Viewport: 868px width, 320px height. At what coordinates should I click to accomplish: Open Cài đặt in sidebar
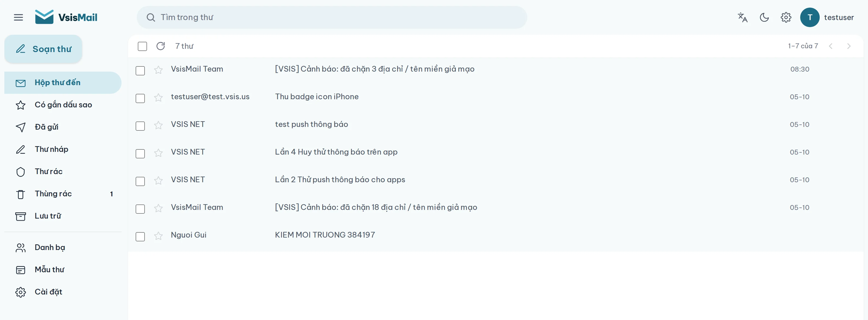tap(63, 292)
